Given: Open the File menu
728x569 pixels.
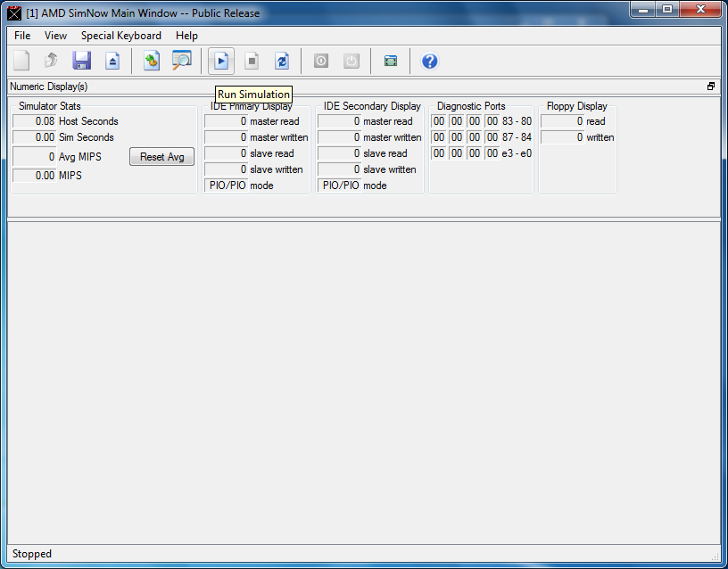Looking at the screenshot, I should (x=22, y=36).
